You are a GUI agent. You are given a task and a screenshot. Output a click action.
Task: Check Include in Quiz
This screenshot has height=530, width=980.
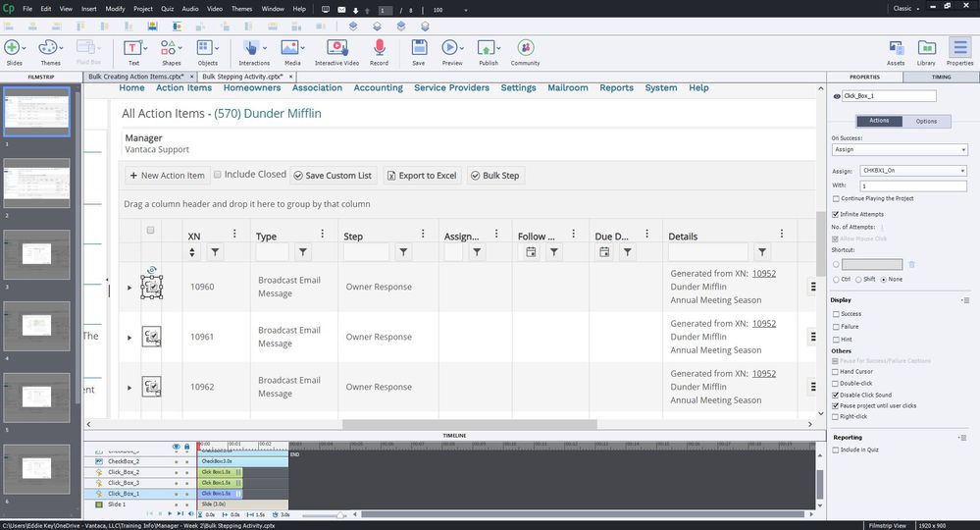pos(836,450)
